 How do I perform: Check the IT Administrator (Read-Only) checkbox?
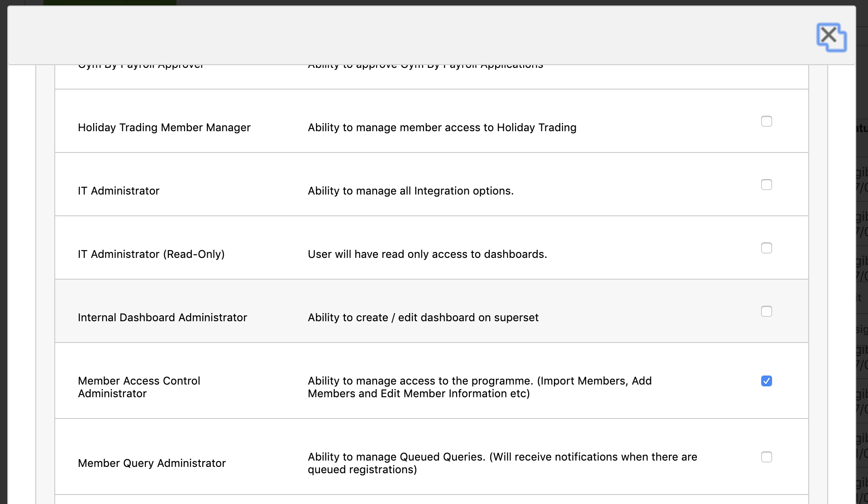click(x=766, y=248)
